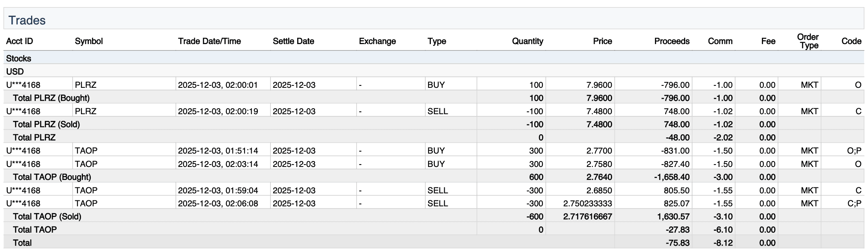Click the Trades section header
This screenshot has height=252, width=868.
click(x=27, y=20)
